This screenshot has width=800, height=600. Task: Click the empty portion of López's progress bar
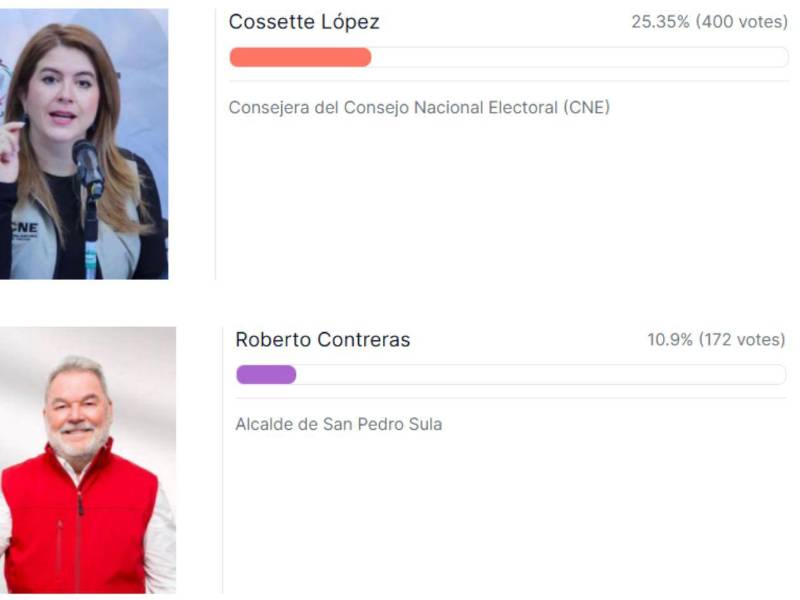point(580,58)
